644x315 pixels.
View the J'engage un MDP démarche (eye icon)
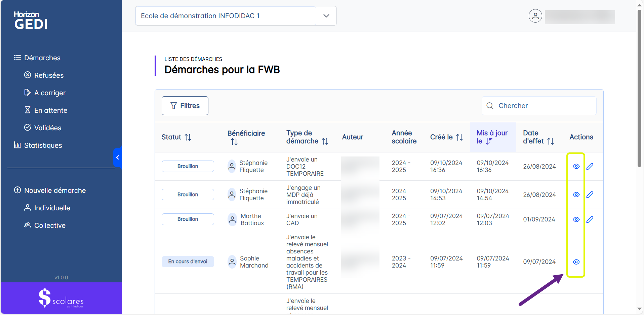click(x=576, y=195)
